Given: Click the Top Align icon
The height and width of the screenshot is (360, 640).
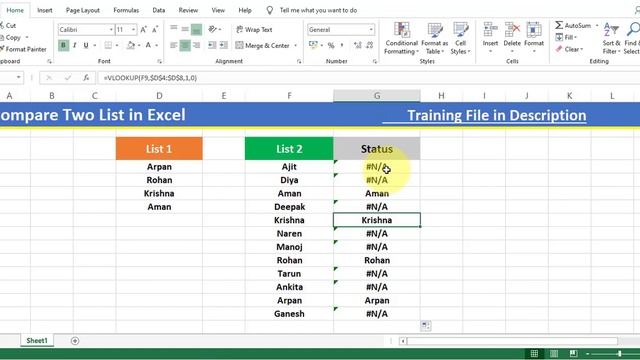Looking at the screenshot, I should [x=174, y=29].
